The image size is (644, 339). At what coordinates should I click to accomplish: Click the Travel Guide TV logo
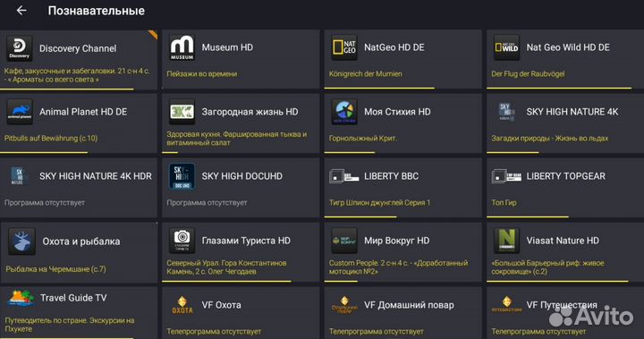tap(21, 299)
